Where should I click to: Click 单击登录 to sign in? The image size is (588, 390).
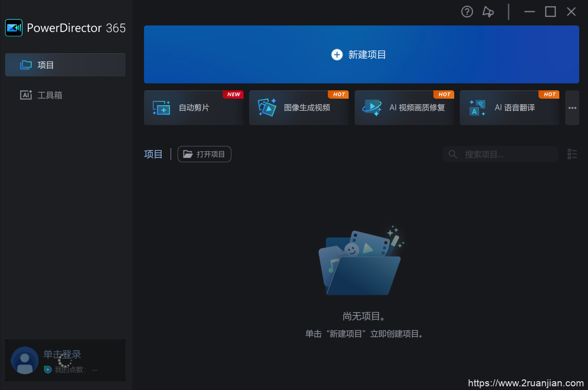(x=62, y=354)
